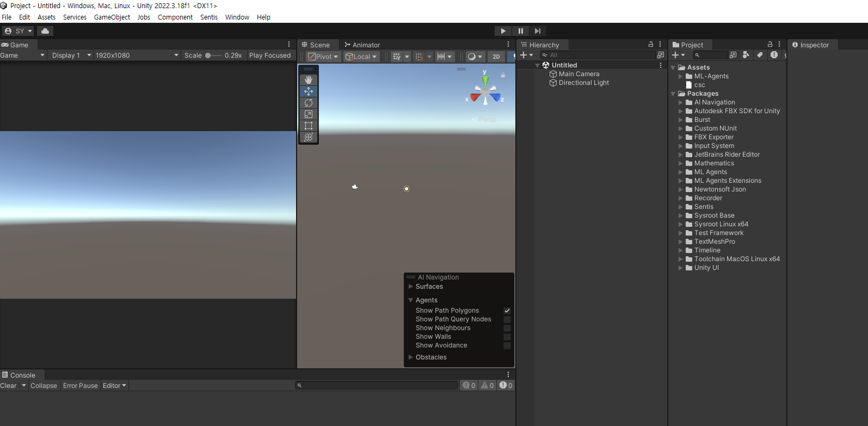868x426 pixels.
Task: Toggle console warning messages filter
Action: [x=488, y=386]
